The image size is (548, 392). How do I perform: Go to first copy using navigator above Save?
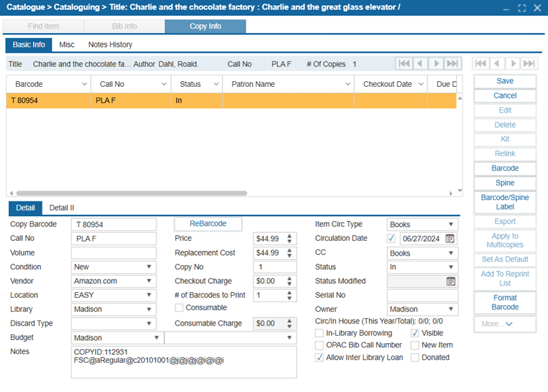tap(481, 64)
